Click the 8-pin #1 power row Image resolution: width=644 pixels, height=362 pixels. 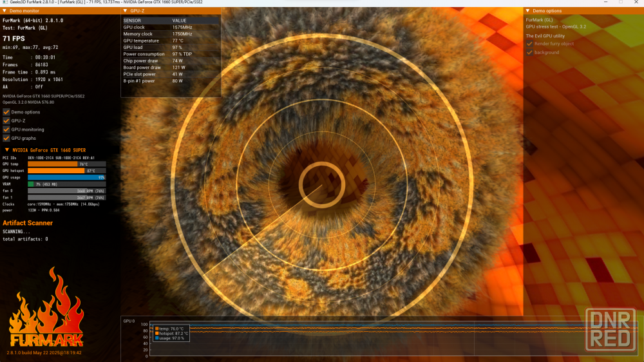tap(171, 81)
